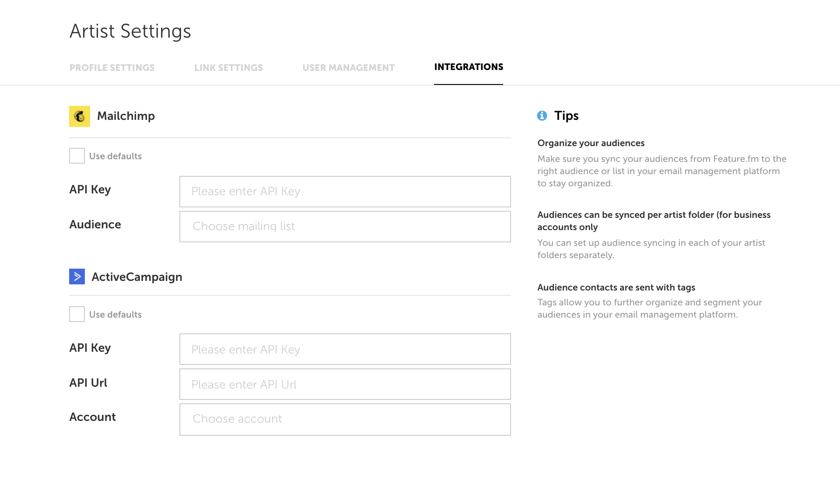
Task: Click the blue info icon beside Tips
Action: [542, 115]
